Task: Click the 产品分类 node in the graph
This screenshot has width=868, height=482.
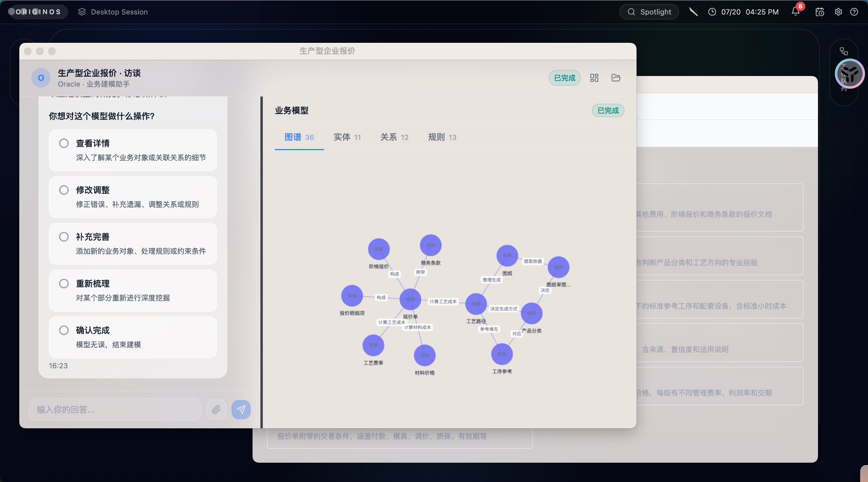Action: tap(531, 313)
